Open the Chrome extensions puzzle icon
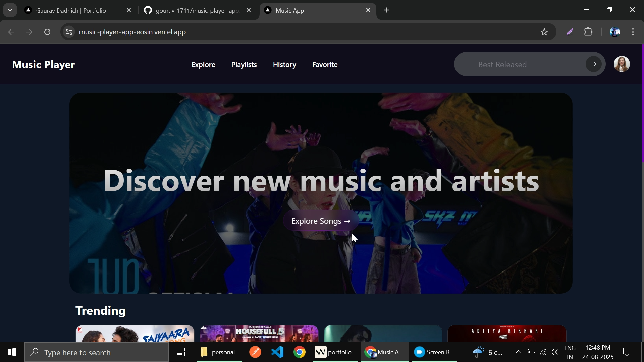 pos(589,32)
